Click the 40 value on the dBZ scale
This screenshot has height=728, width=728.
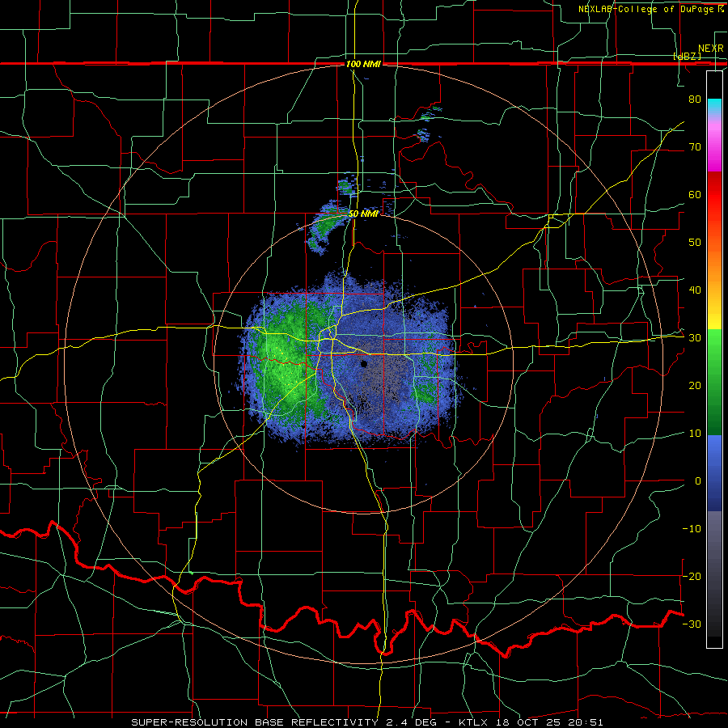(695, 290)
